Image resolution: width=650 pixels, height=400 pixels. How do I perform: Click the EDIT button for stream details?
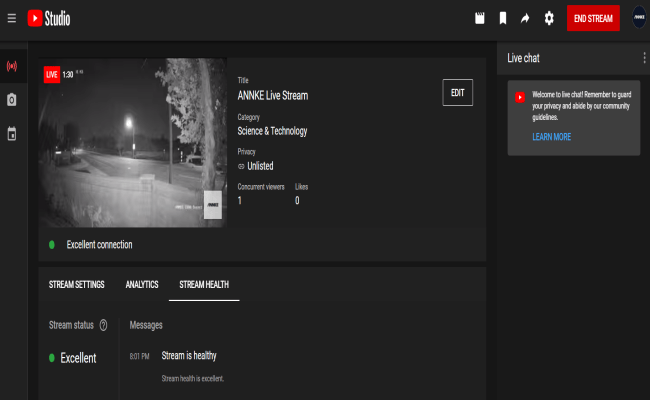click(x=457, y=93)
